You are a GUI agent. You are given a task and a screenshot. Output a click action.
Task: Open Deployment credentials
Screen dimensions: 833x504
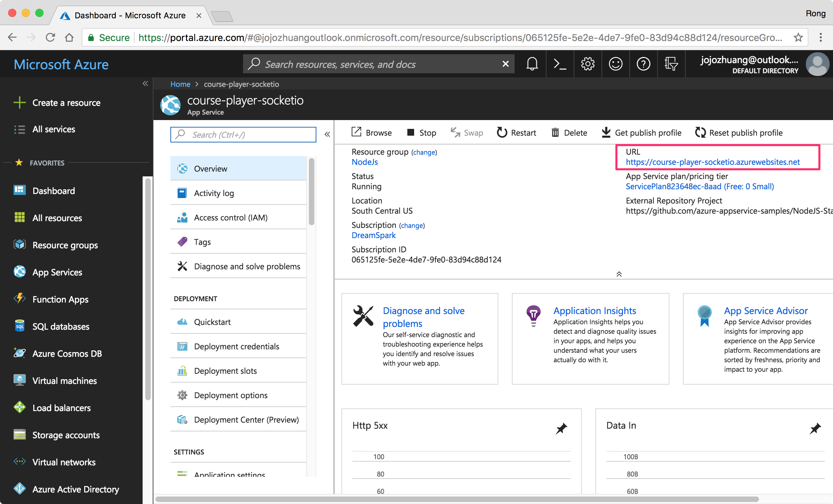click(238, 346)
